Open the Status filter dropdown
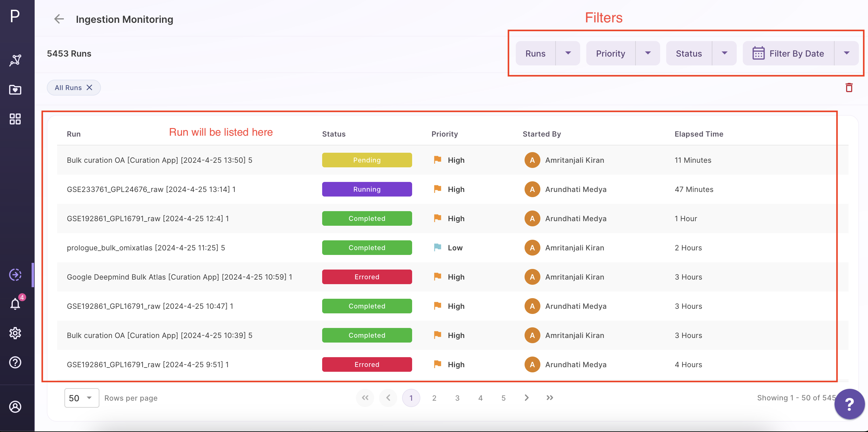This screenshot has height=432, width=868. click(x=725, y=53)
